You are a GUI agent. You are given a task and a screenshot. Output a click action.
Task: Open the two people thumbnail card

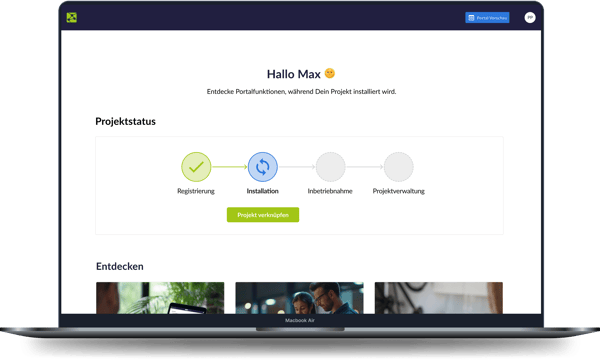click(299, 298)
